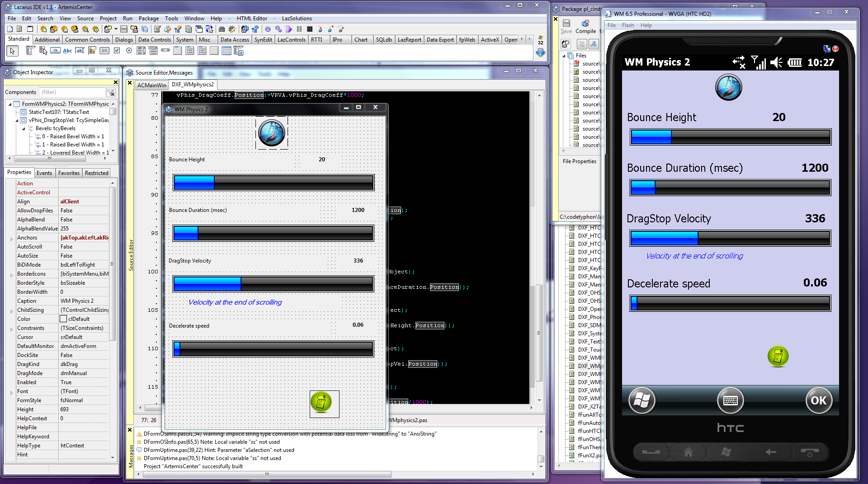Tap the Home hardware key on phone

tap(689, 451)
